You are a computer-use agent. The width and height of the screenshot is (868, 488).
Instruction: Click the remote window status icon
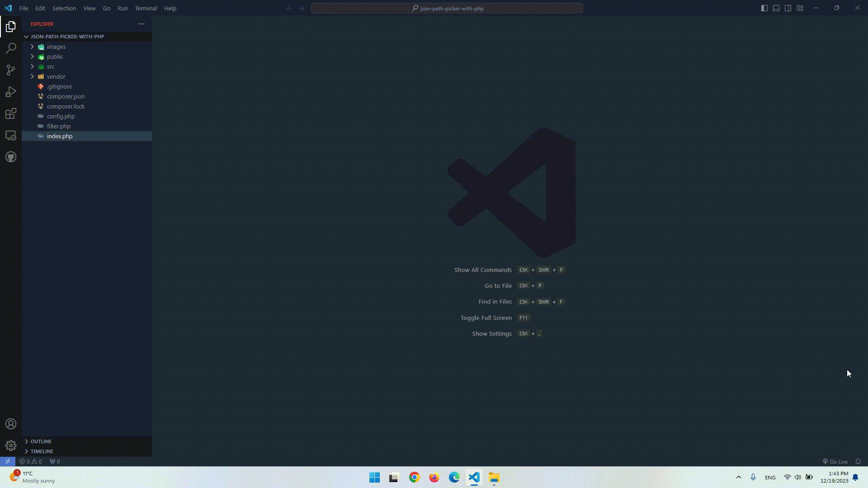point(8,461)
